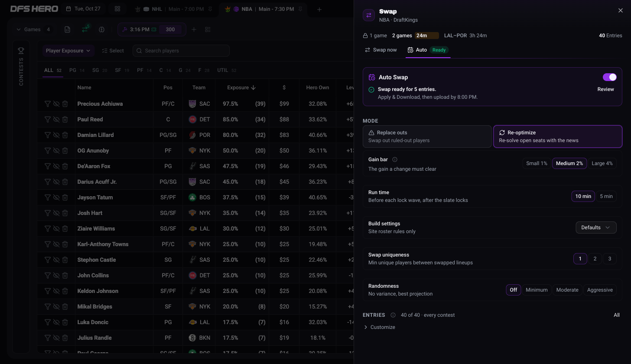Click the Select button beside Player Exposure
This screenshot has width=631, height=364.
(x=113, y=51)
